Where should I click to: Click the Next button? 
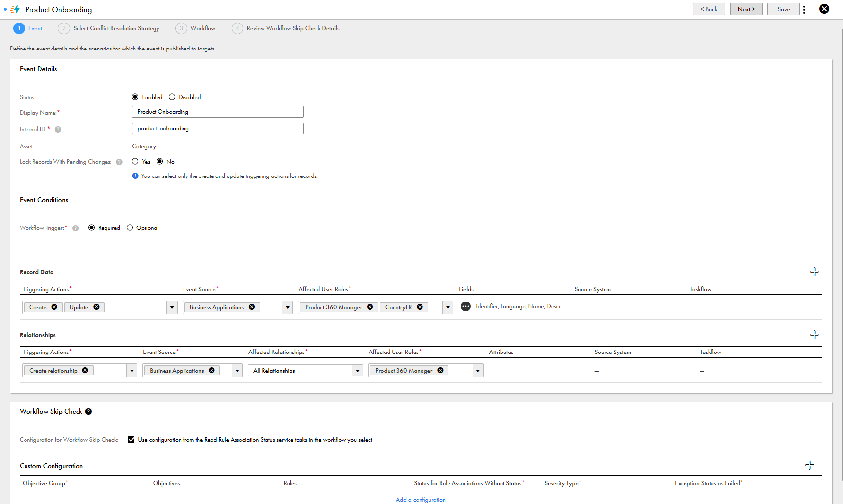[x=746, y=9]
